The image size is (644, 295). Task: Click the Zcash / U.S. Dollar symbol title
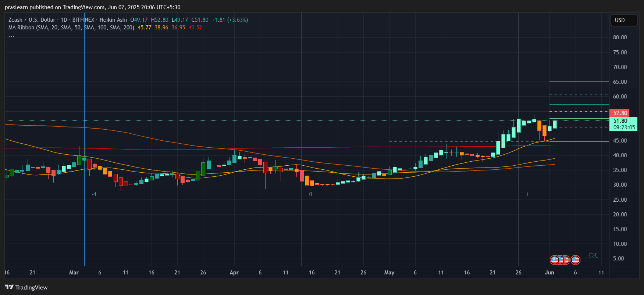pos(32,20)
